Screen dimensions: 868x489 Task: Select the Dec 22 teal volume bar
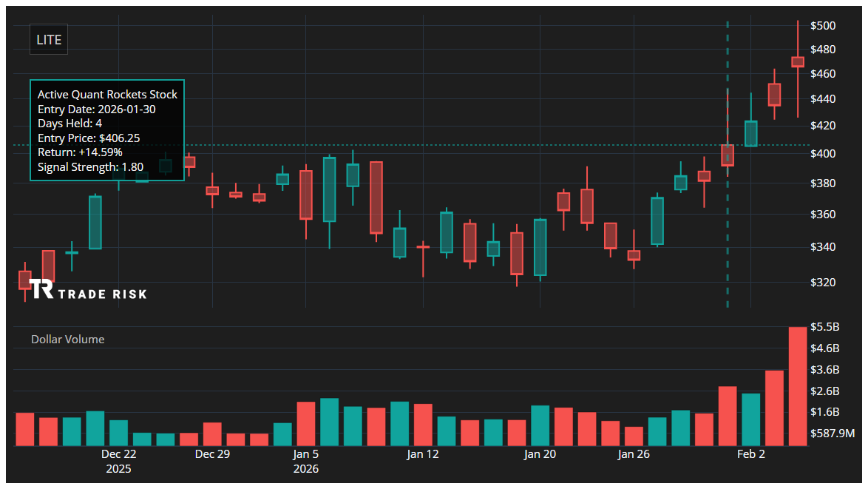click(118, 433)
